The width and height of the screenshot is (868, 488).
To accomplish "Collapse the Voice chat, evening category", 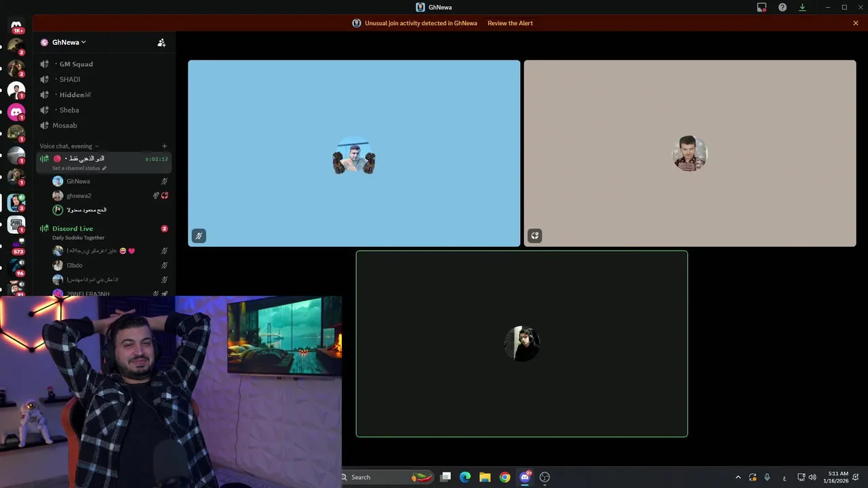I will [68, 146].
